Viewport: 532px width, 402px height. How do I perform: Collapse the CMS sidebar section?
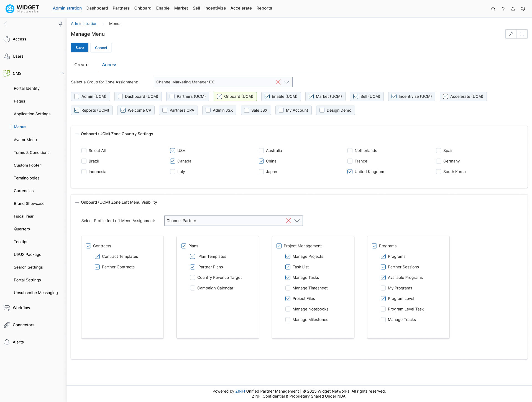click(62, 74)
